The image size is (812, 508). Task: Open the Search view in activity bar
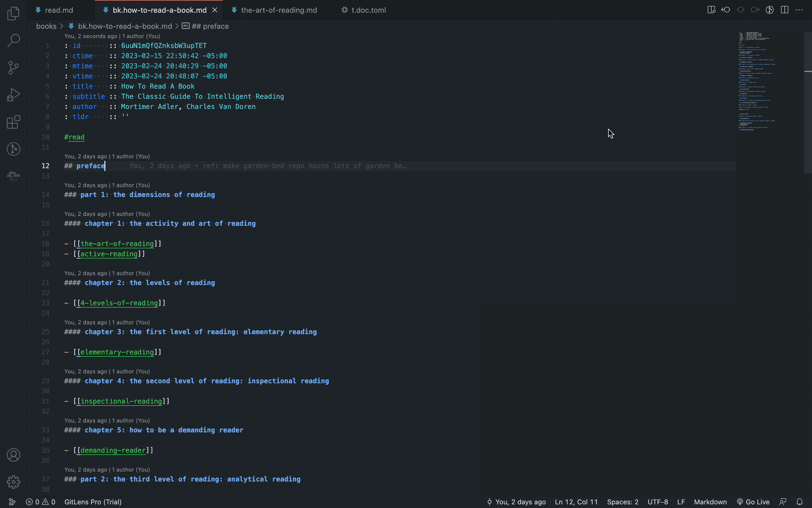[14, 40]
